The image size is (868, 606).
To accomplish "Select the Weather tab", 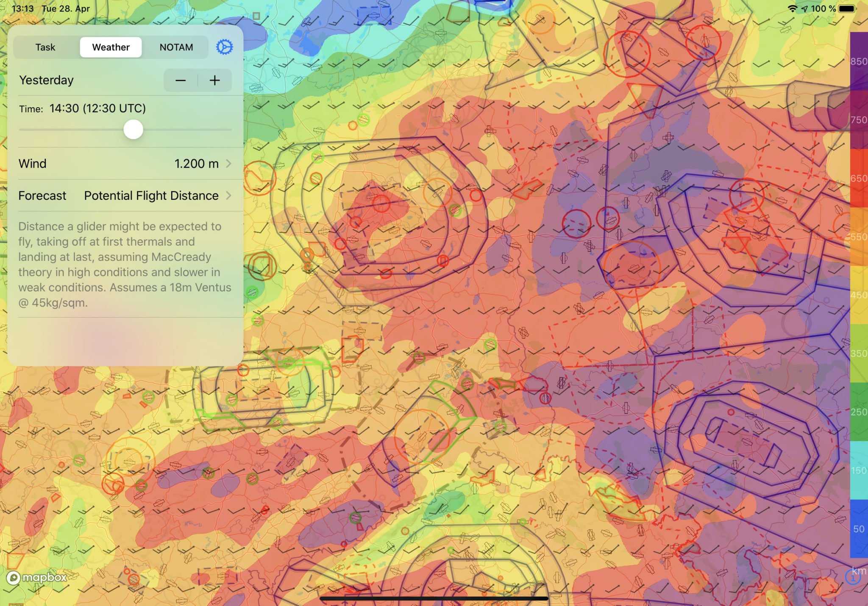I will pos(111,47).
